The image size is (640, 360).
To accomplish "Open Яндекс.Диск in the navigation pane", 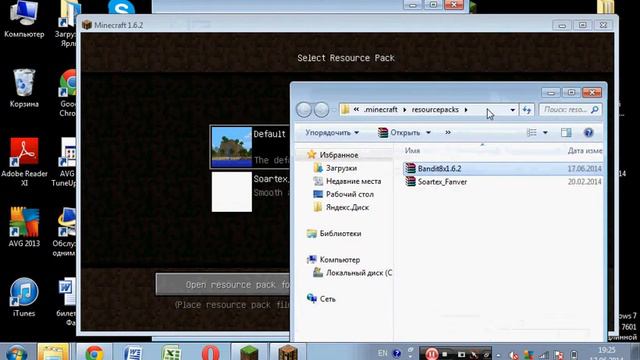I will tap(347, 207).
